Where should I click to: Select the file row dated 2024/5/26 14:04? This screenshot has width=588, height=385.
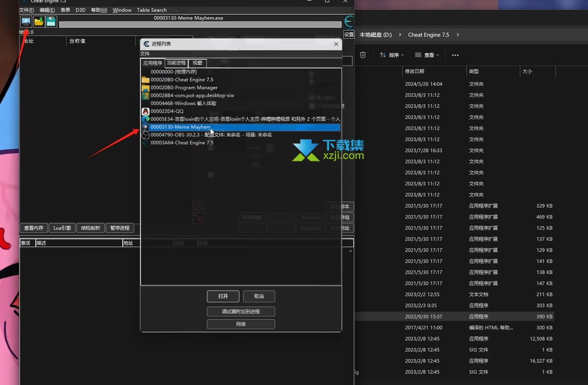(455, 84)
